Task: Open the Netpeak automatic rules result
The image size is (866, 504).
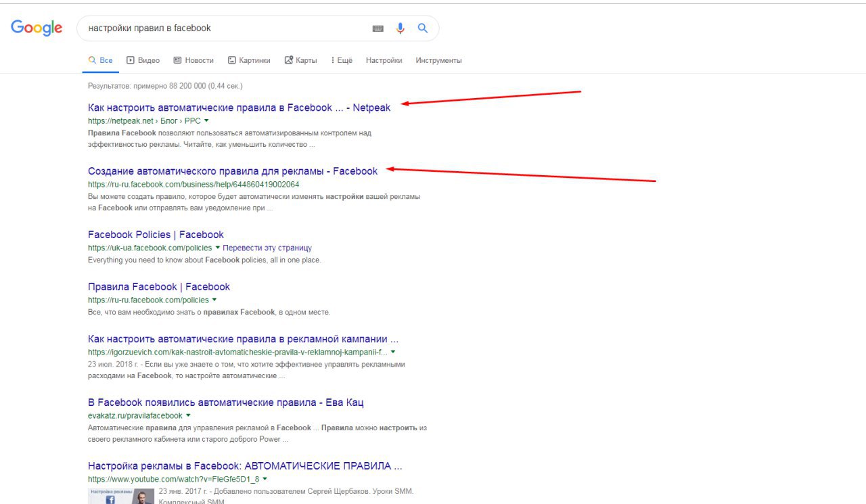Action: point(239,108)
